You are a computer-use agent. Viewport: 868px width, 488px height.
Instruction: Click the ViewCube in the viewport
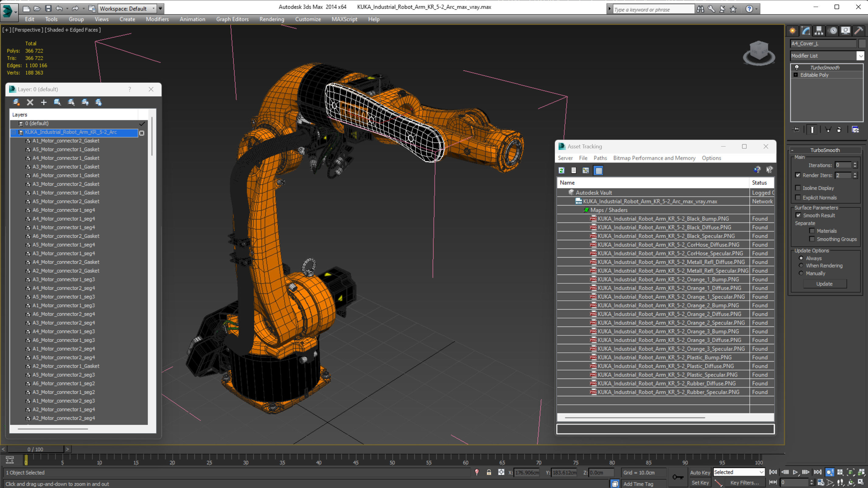759,53
